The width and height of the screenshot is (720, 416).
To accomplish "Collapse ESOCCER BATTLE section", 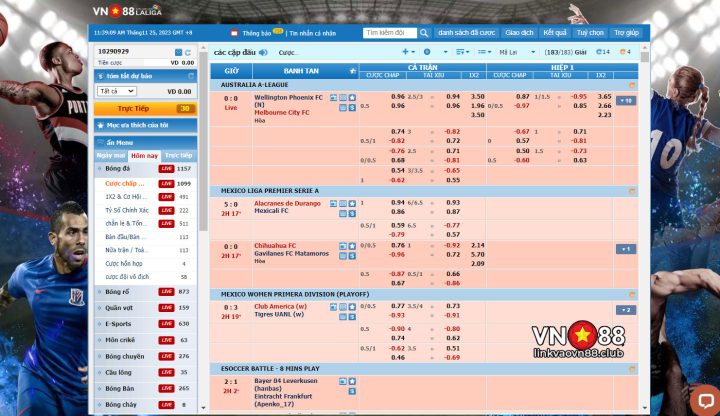I will click(x=632, y=369).
